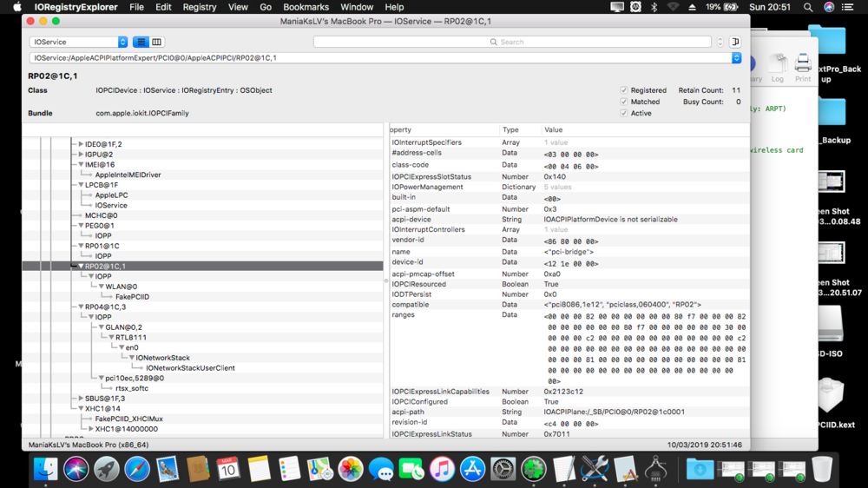Open the Trash in the Dock
The image size is (868, 488).
[822, 469]
